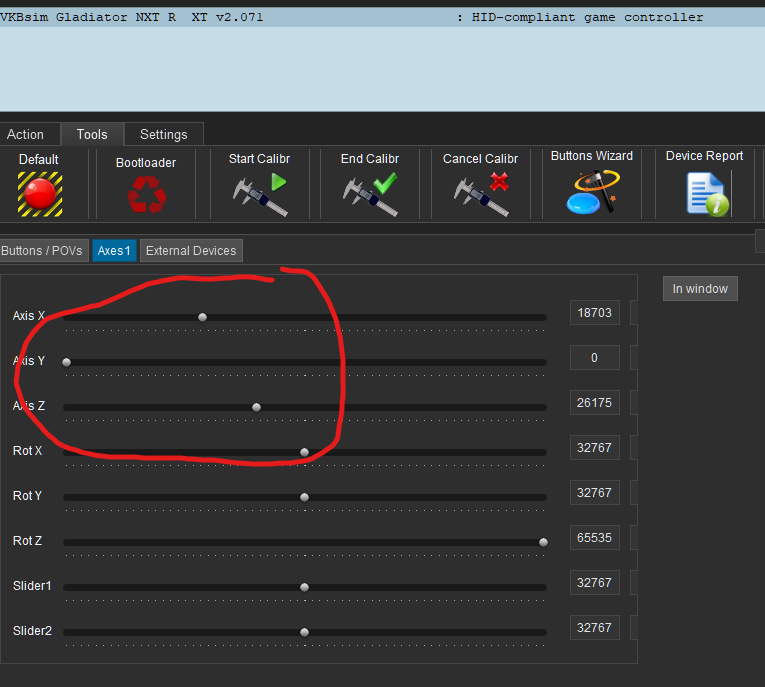Click the Axis Z slider handle
This screenshot has width=765, height=687.
tap(257, 407)
